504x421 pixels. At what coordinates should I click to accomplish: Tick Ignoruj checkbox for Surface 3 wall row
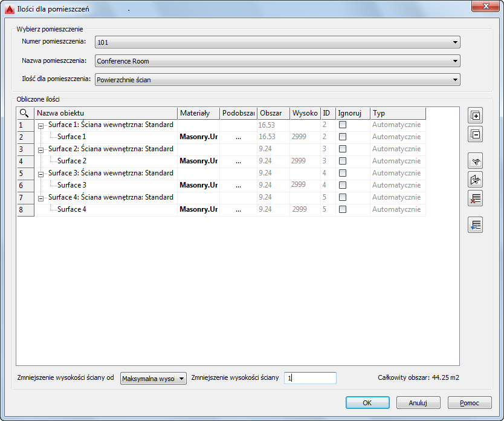tap(343, 173)
